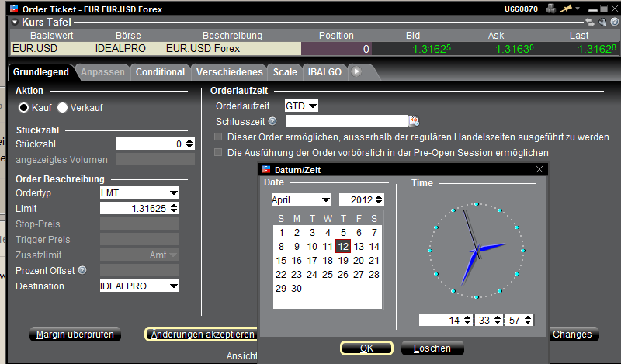The height and width of the screenshot is (364, 621).
Task: Select the Verkauf radio button
Action: coord(63,107)
